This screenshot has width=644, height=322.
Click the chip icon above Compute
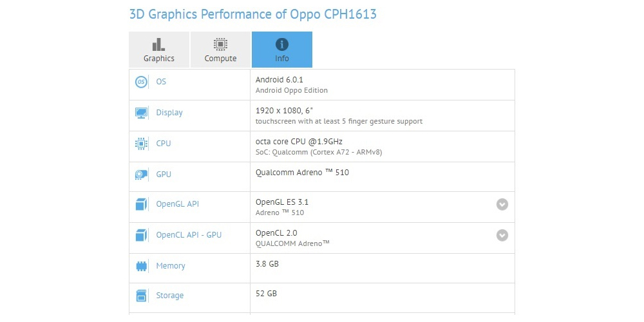pos(220,44)
